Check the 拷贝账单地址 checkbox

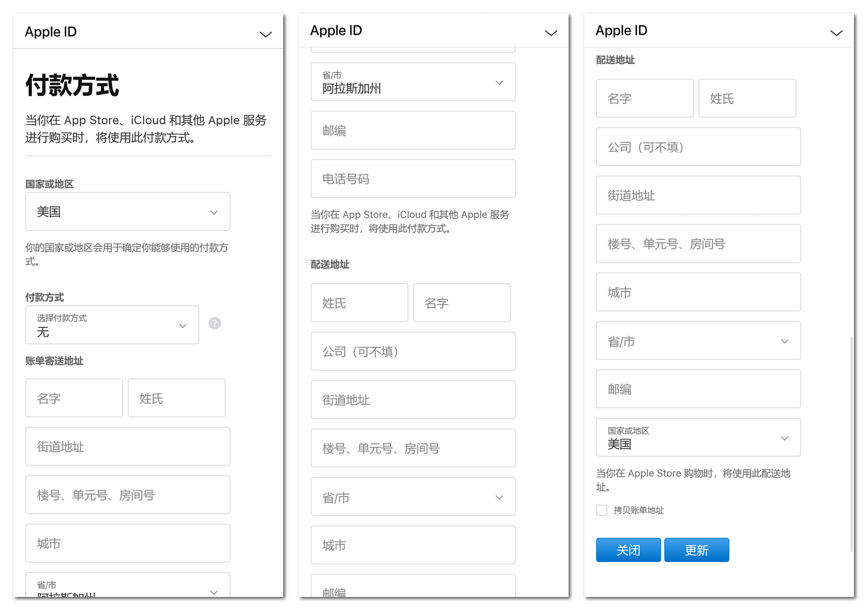(602, 510)
